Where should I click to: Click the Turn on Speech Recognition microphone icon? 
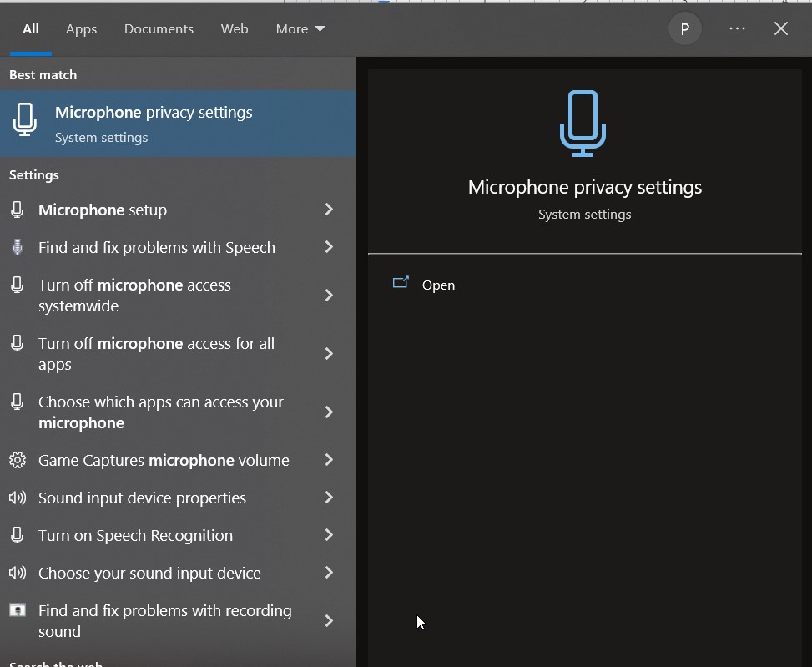click(18, 535)
